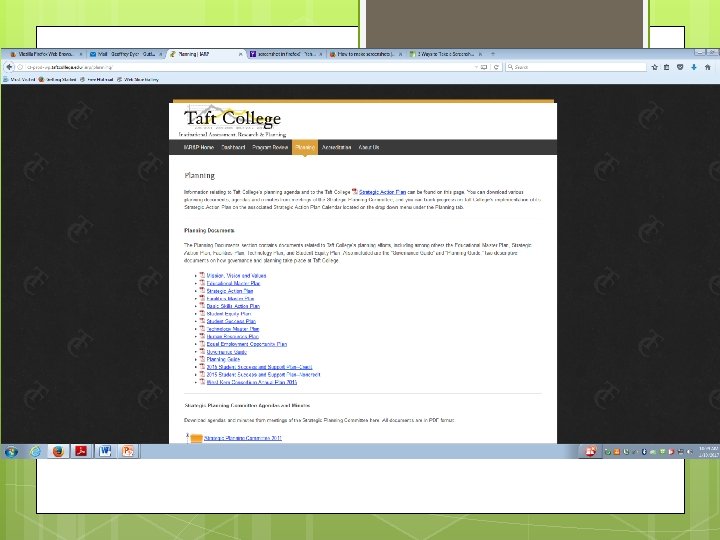The width and height of the screenshot is (720, 540).
Task: Open the Planning Guide document
Action: coord(223,360)
